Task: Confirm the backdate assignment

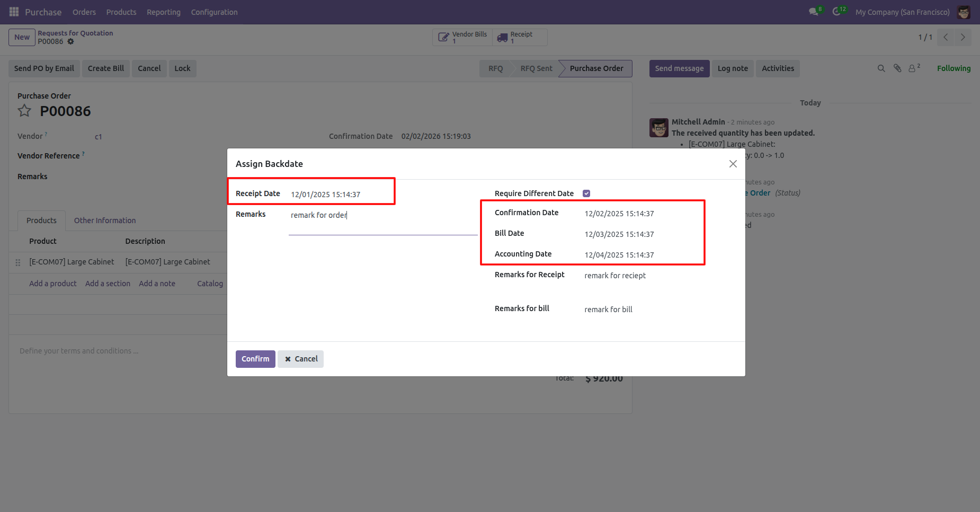Action: point(255,359)
